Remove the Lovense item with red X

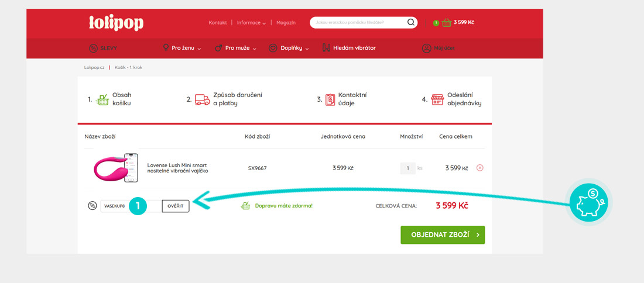pyautogui.click(x=480, y=168)
